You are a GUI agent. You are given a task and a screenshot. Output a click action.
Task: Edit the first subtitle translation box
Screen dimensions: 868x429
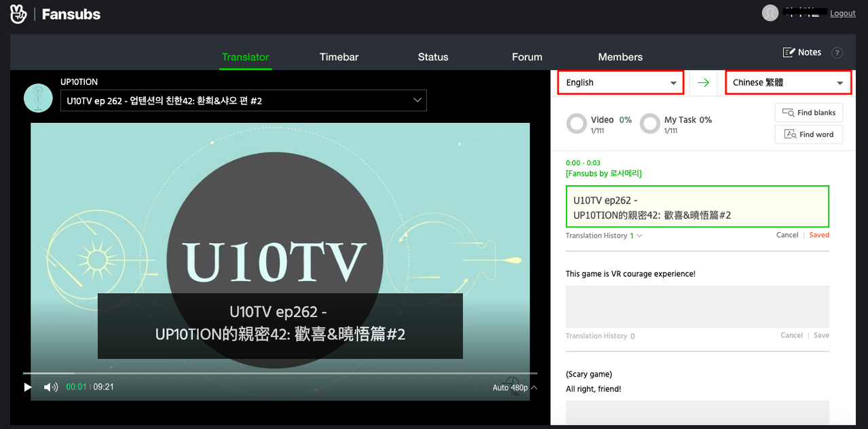pos(698,206)
